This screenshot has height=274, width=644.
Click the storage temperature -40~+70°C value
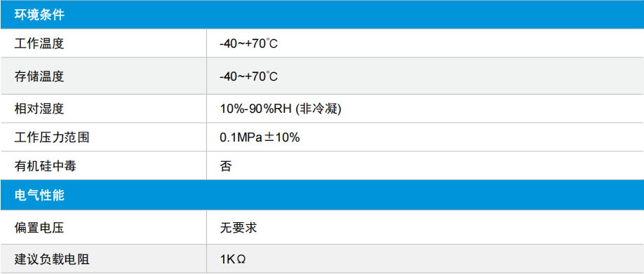[249, 76]
